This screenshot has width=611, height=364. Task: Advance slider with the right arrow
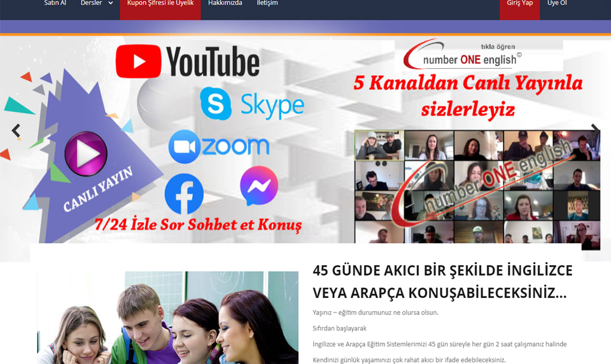595,129
